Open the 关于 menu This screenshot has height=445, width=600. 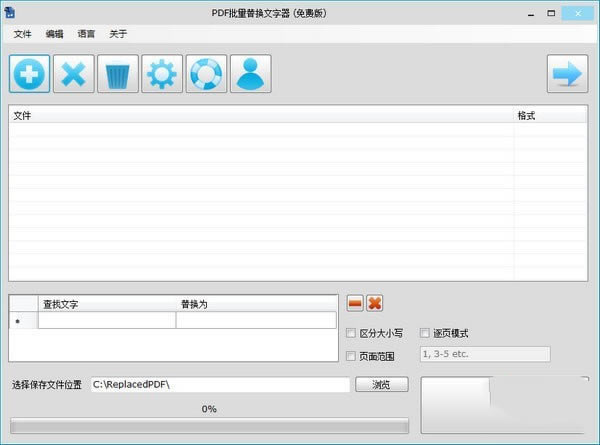[x=118, y=34]
